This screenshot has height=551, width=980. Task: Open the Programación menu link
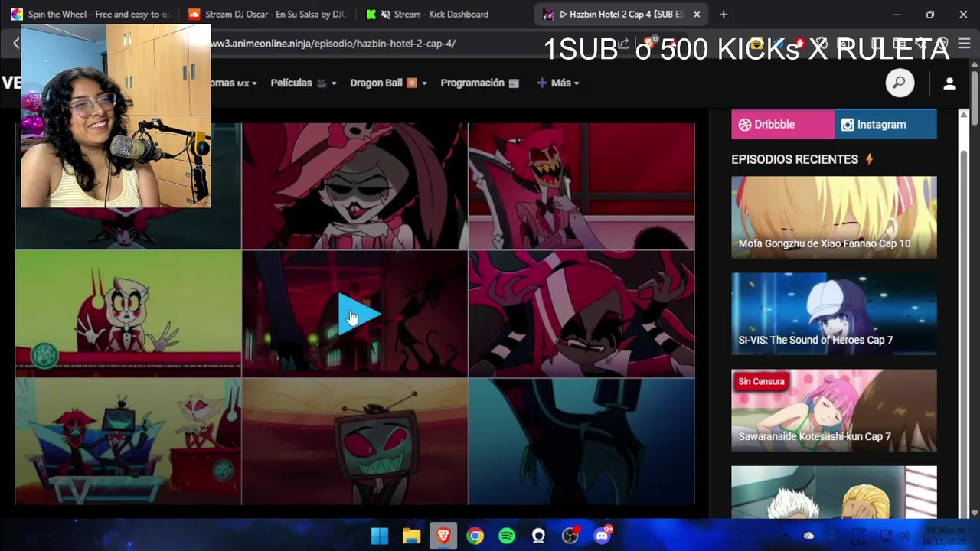[479, 83]
